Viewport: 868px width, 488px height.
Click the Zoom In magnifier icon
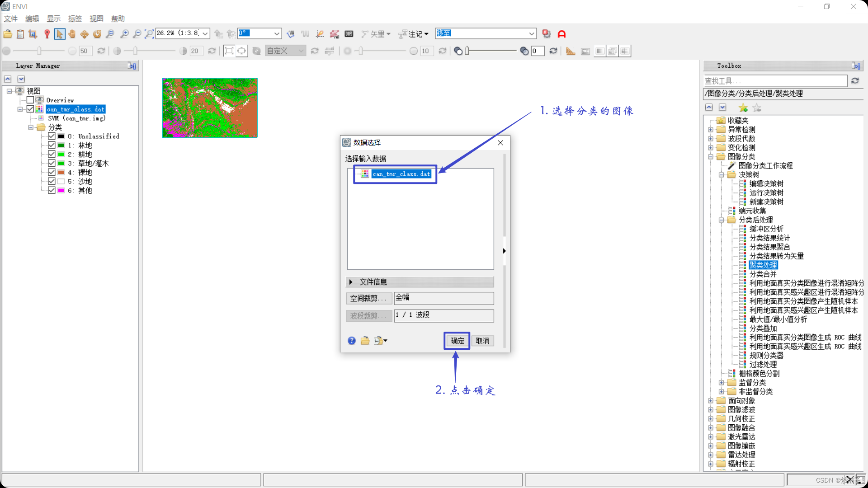124,34
